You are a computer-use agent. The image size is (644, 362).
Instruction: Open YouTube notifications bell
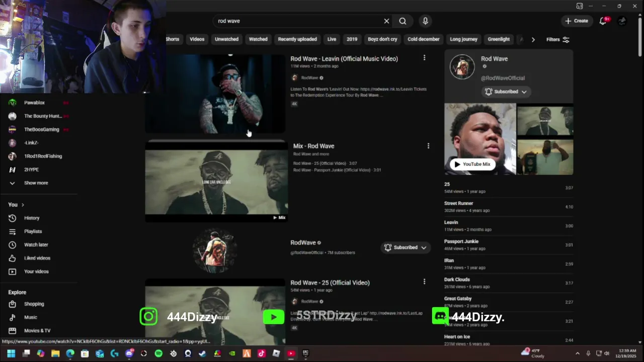coord(603,21)
